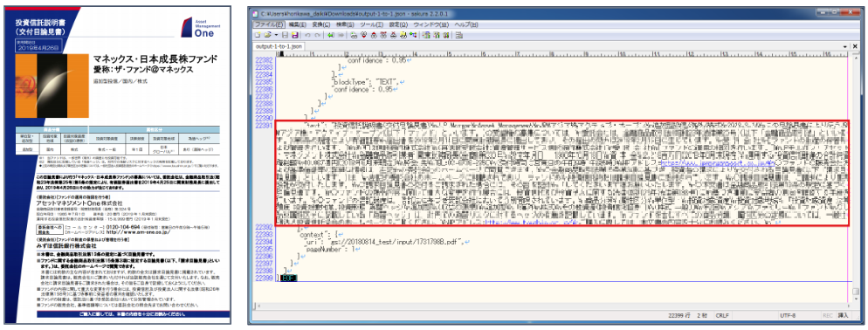Click line number 22391 in the gutter
868x330 pixels.
coord(264,126)
